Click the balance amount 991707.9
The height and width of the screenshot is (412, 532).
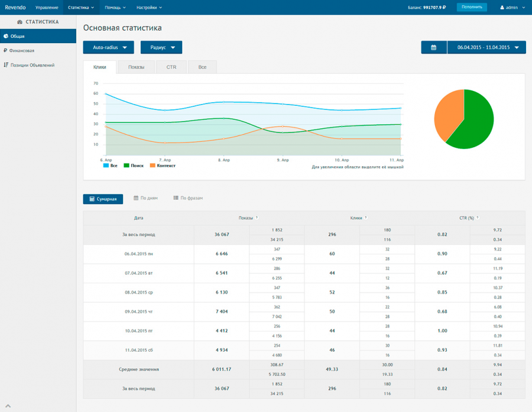click(434, 8)
